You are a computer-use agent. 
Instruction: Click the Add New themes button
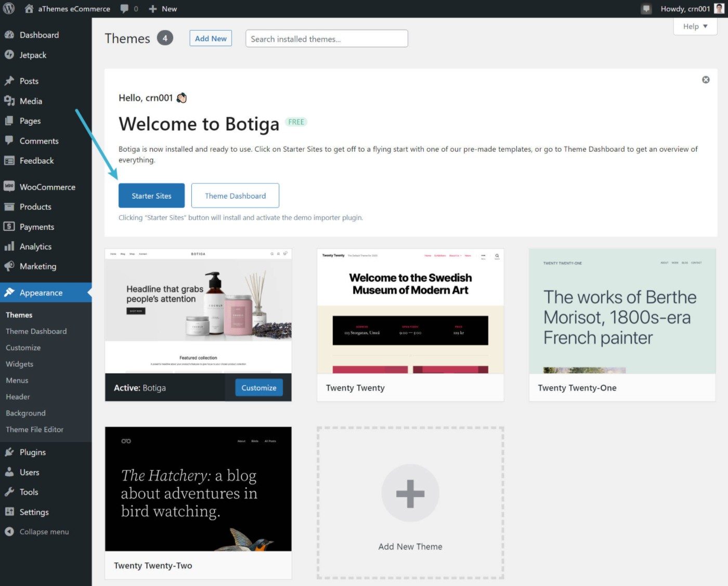click(211, 38)
